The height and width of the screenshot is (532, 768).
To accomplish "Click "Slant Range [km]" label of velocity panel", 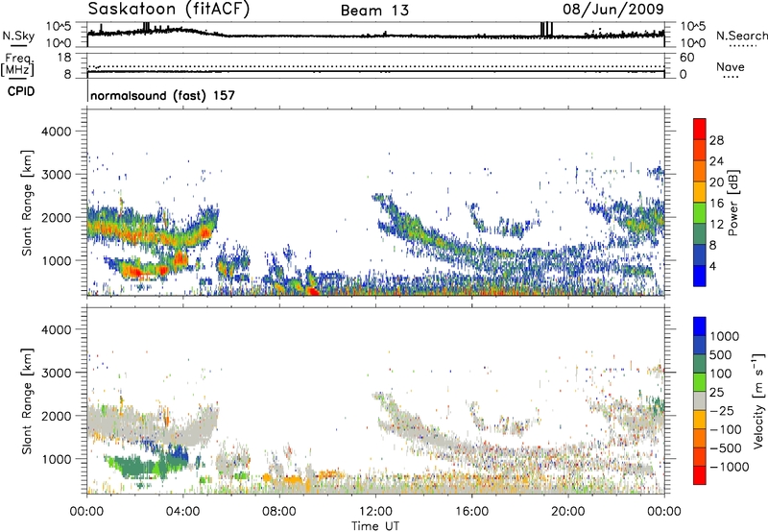I will click(x=27, y=400).
